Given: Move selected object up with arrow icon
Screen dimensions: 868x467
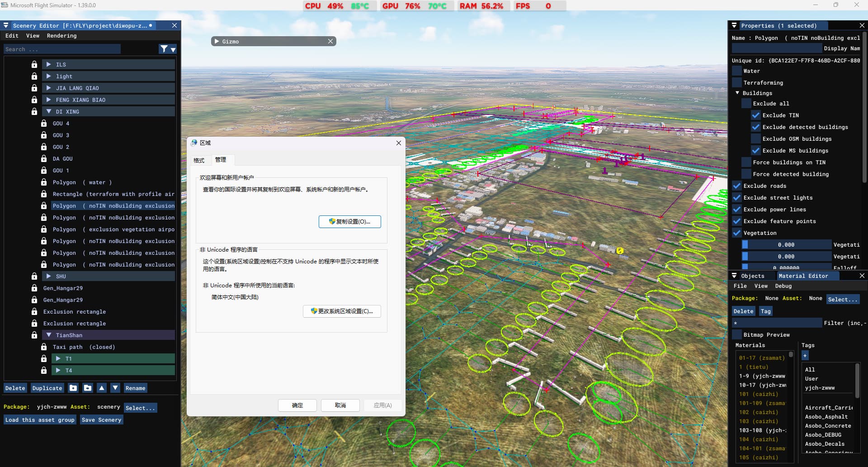Looking at the screenshot, I should pyautogui.click(x=102, y=388).
